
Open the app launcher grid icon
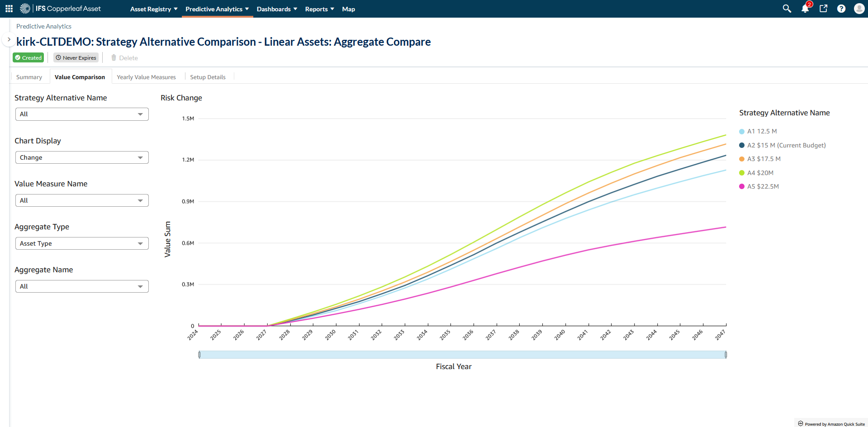(x=9, y=9)
